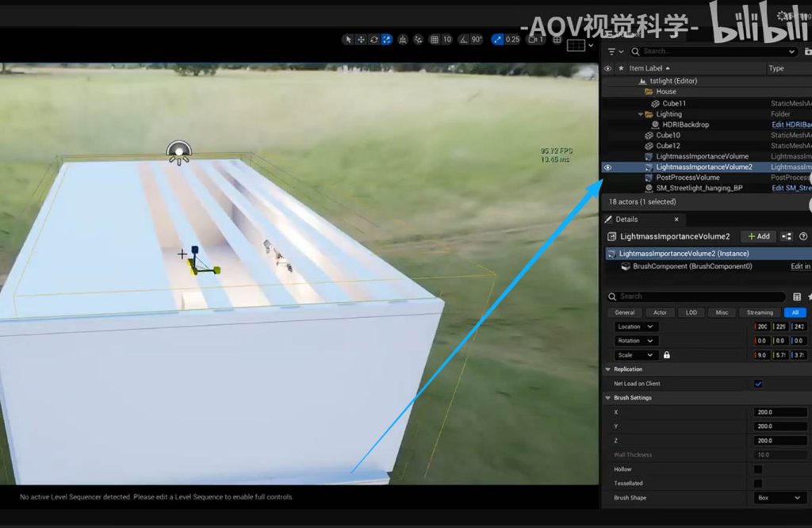Open the Brush Shape dropdown
The height and width of the screenshot is (528, 812).
(780, 498)
